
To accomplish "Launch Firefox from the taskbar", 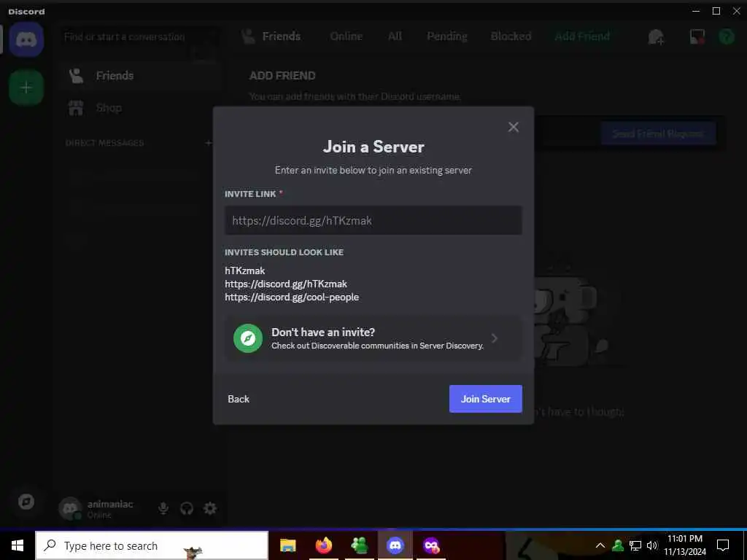I will [x=324, y=545].
